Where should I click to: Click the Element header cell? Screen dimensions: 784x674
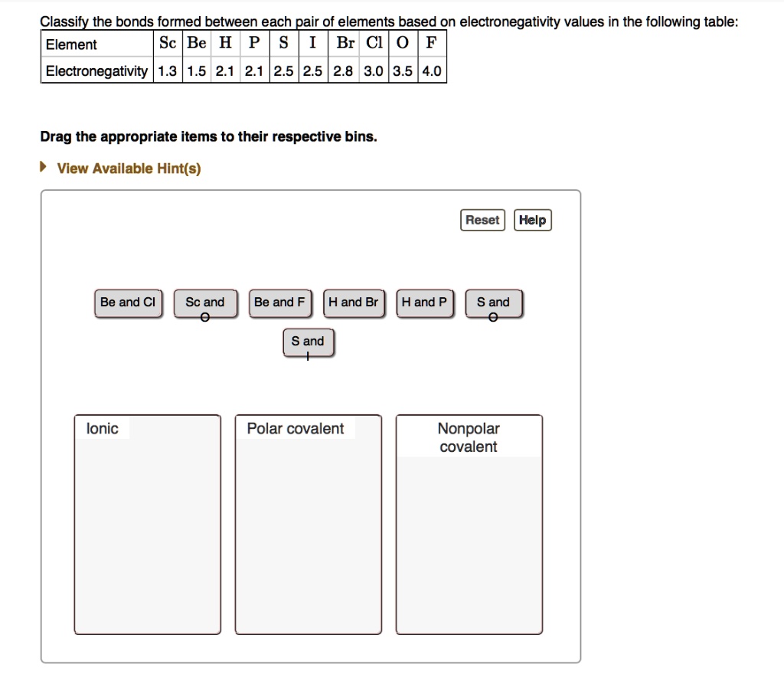point(72,44)
